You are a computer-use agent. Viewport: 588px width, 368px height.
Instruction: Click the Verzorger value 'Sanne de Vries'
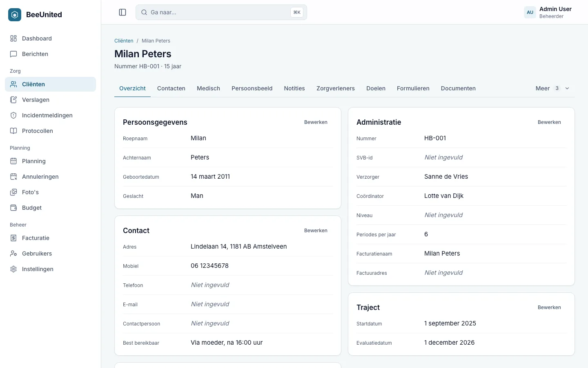pyautogui.click(x=446, y=177)
